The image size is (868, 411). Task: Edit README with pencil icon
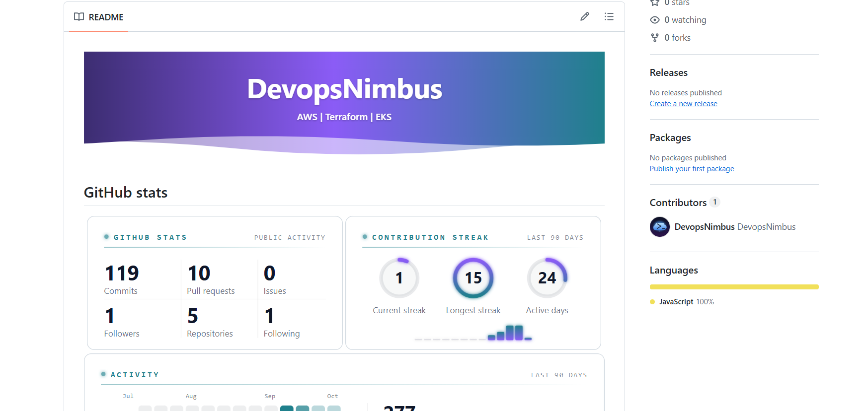pyautogui.click(x=585, y=17)
